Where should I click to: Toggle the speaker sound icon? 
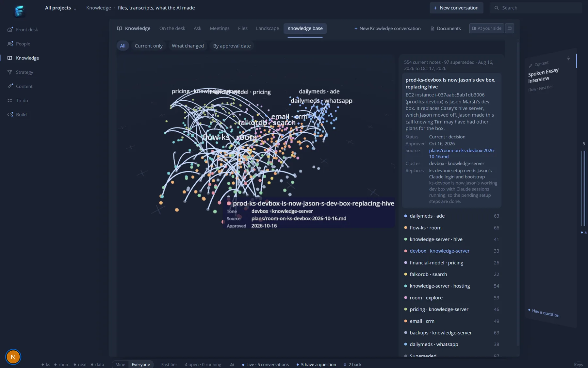pyautogui.click(x=232, y=365)
